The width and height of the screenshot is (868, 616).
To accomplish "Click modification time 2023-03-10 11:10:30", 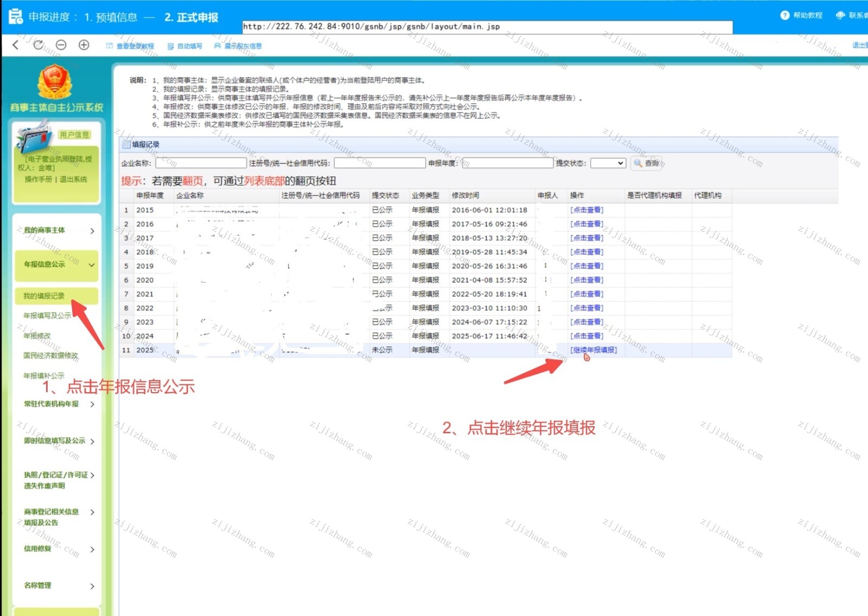I will 489,308.
